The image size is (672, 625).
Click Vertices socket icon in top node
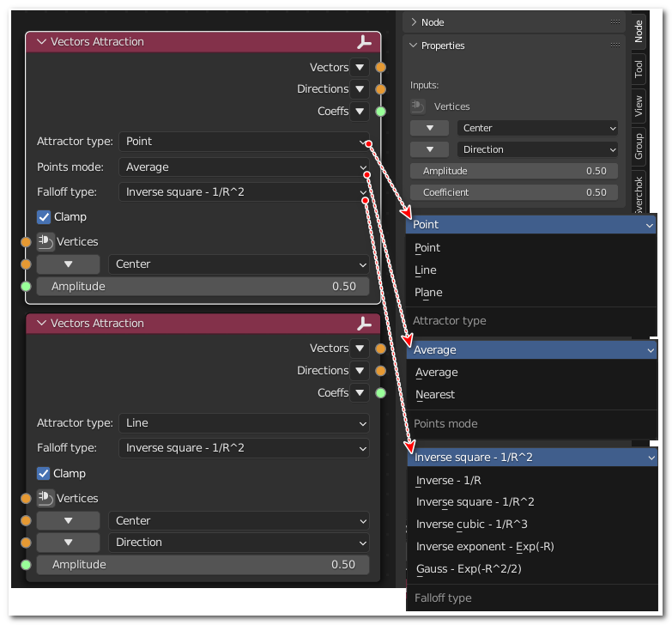pyautogui.click(x=45, y=241)
